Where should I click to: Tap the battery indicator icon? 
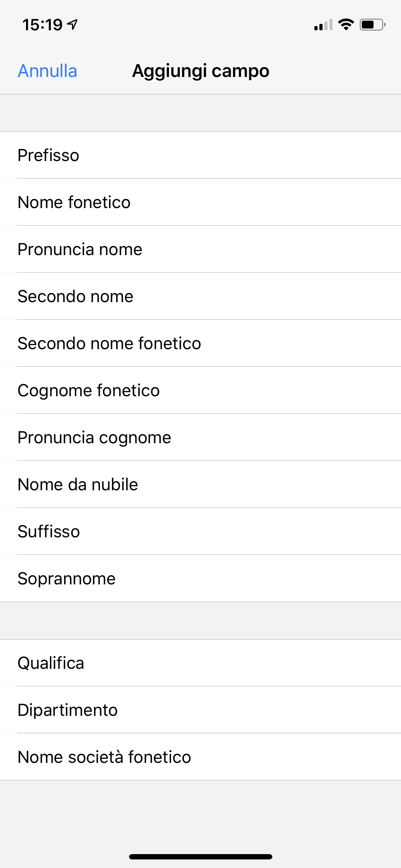pos(372,25)
